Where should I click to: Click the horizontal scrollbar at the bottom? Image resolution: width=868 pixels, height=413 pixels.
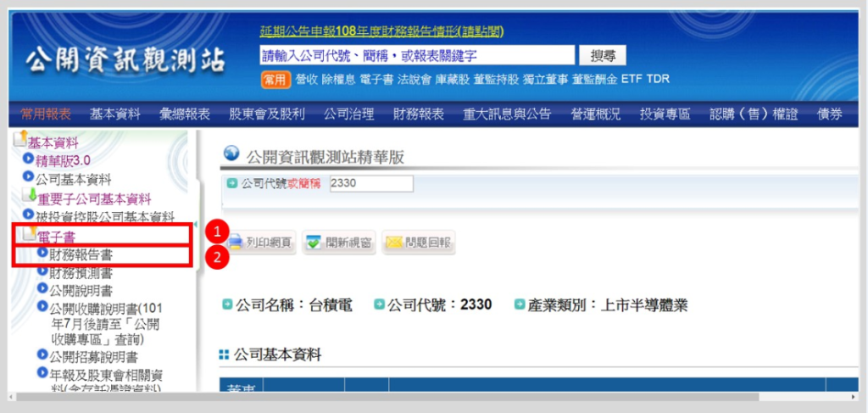pos(388,397)
